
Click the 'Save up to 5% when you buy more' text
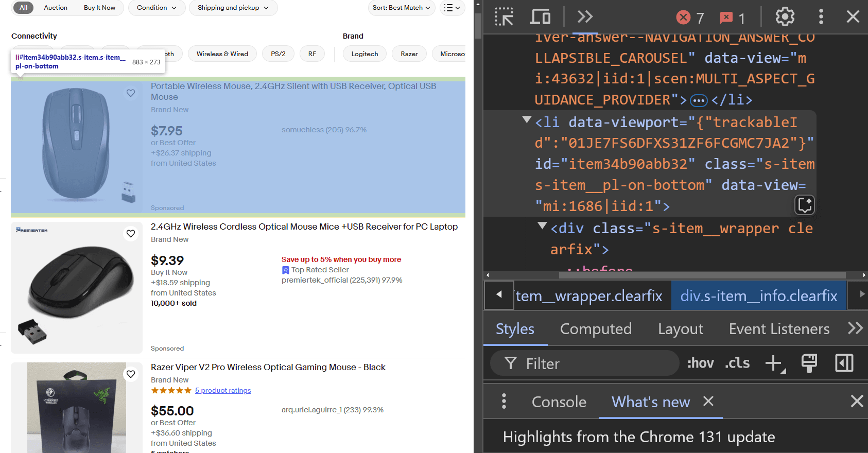tap(341, 259)
